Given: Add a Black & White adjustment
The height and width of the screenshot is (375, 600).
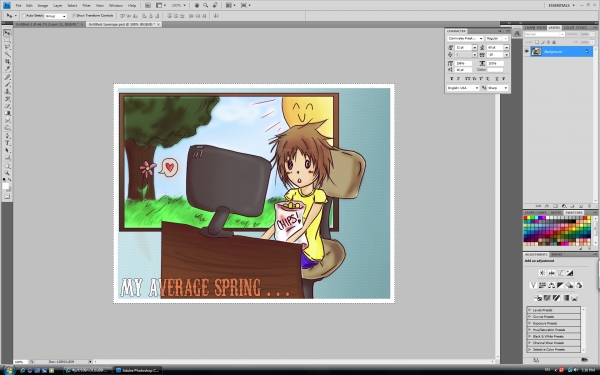Looking at the screenshot, I should point(561,285).
